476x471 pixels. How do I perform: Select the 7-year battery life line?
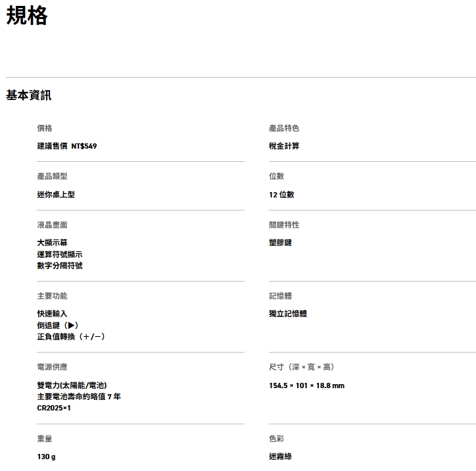(x=79, y=397)
